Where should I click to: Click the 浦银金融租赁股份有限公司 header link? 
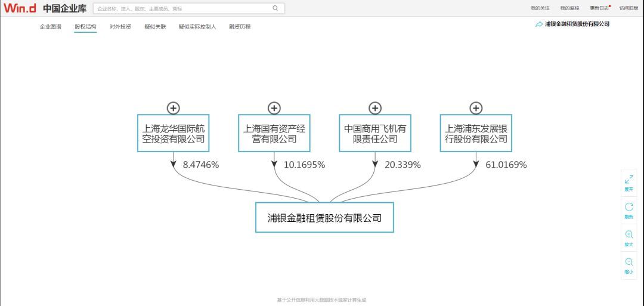tap(577, 24)
